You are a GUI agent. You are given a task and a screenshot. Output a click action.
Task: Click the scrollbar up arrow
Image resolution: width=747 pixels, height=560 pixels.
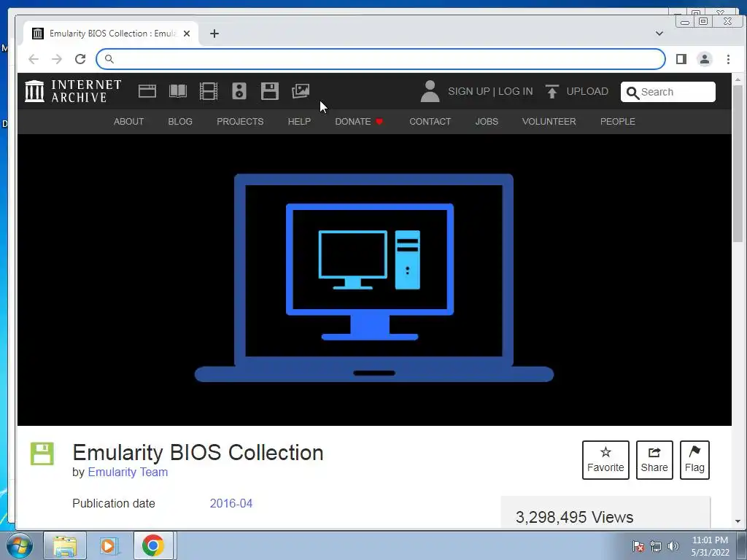(738, 79)
